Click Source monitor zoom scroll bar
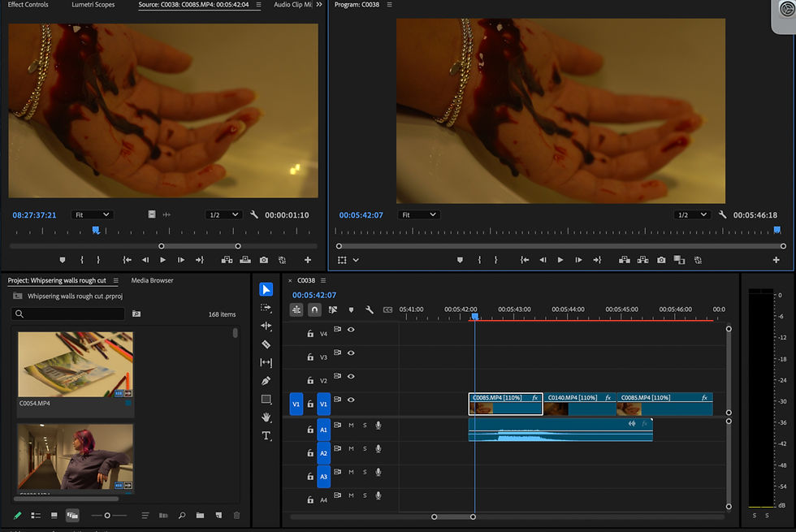This screenshot has width=796, height=532. tap(200, 246)
